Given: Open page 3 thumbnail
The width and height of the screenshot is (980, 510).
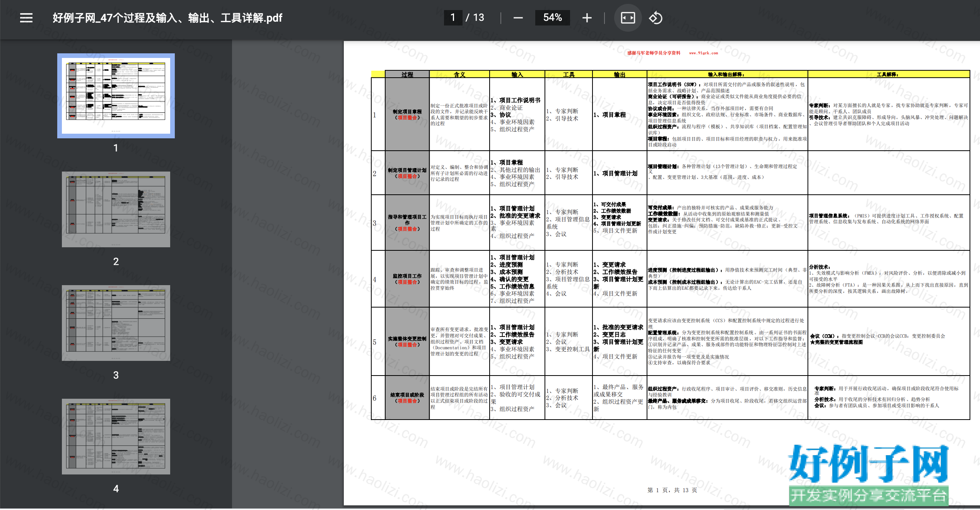Looking at the screenshot, I should 116,323.
